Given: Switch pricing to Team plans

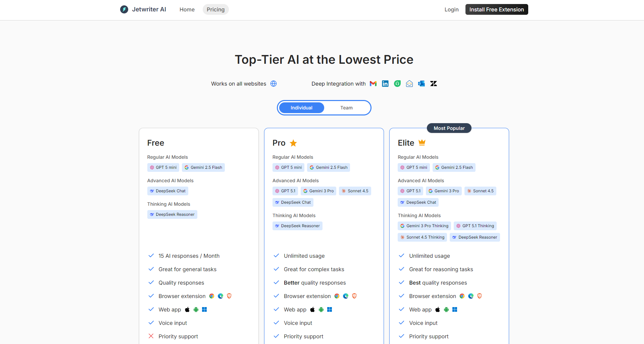Looking at the screenshot, I should (x=346, y=108).
